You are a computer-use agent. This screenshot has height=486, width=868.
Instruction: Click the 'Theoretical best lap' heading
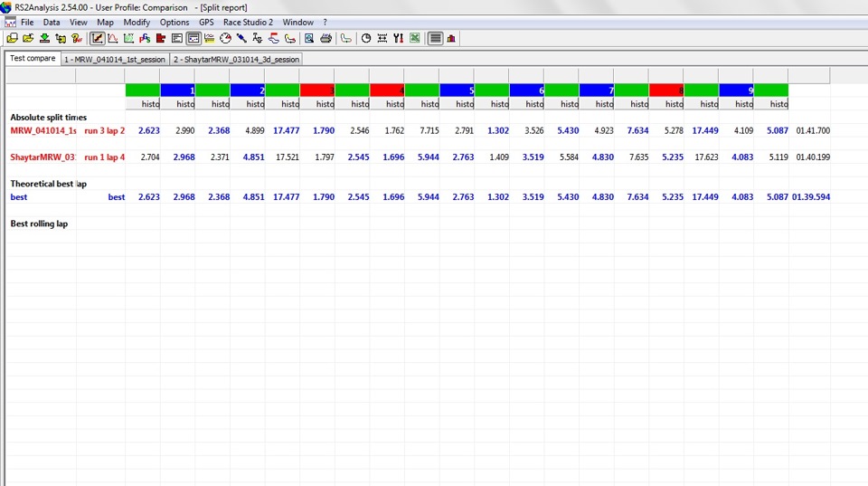48,184
